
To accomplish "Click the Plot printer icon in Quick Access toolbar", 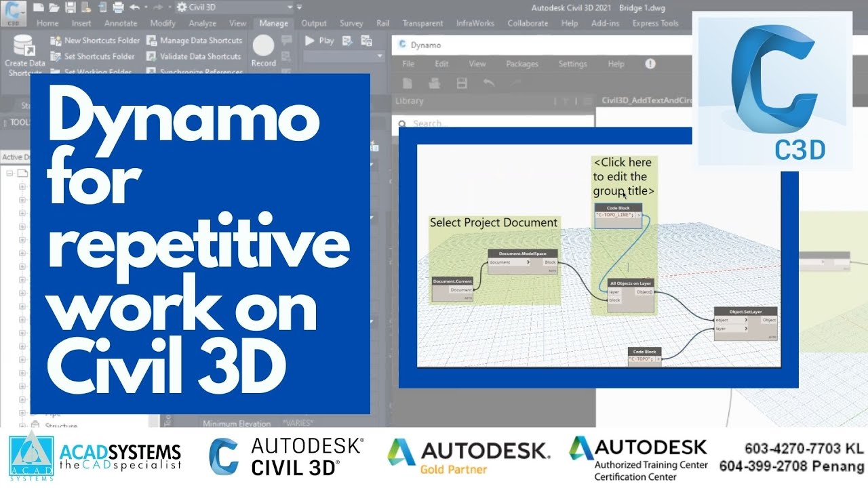I will pos(118,7).
